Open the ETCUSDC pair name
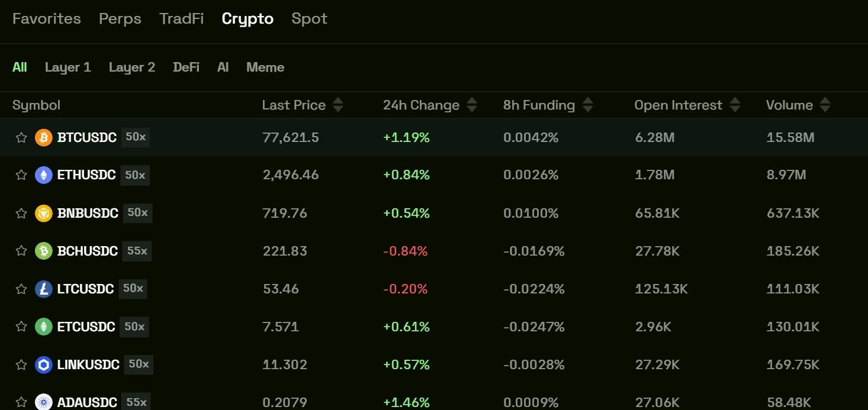This screenshot has width=868, height=410. pos(86,327)
